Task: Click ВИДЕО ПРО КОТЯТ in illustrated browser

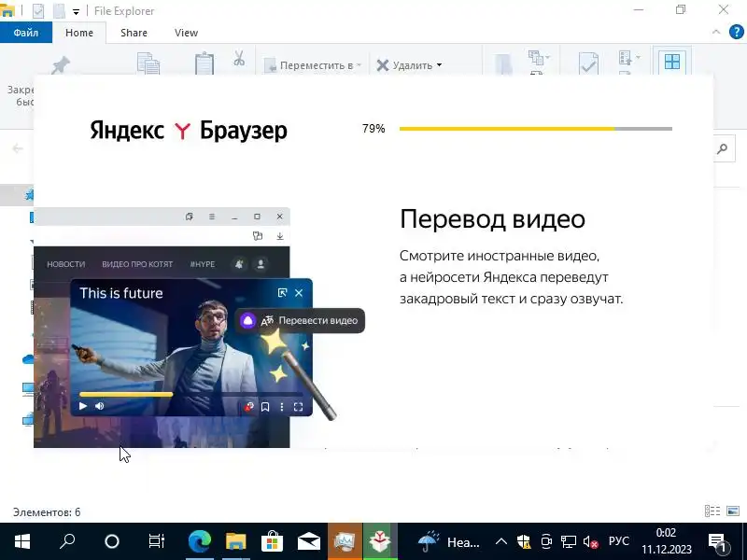Action: click(x=137, y=264)
